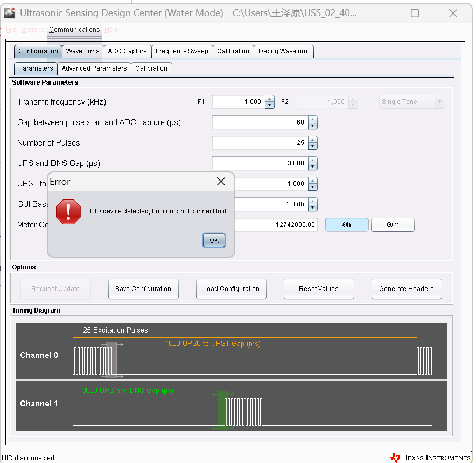Decrease the gap before ADC capture
This screenshot has width=476, height=463.
(313, 126)
